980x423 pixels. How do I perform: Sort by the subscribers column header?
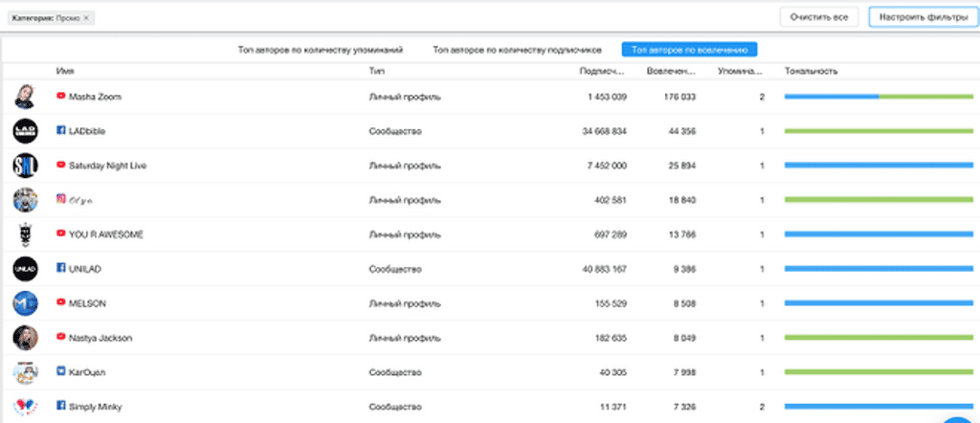pyautogui.click(x=602, y=71)
